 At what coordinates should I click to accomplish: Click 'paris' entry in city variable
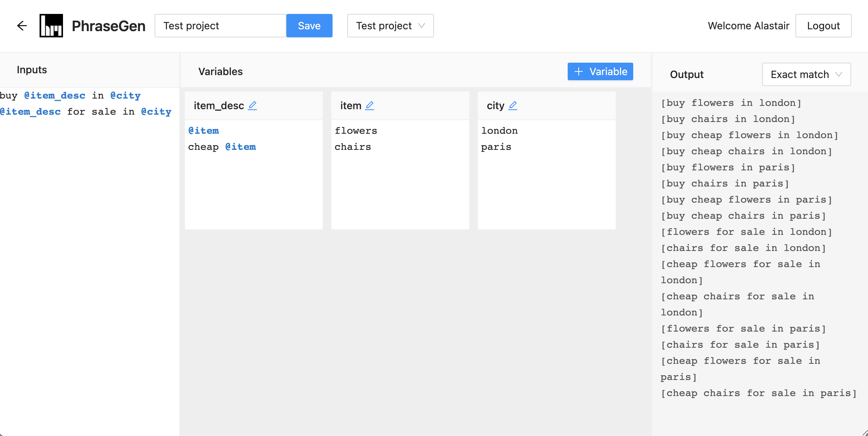pos(496,147)
